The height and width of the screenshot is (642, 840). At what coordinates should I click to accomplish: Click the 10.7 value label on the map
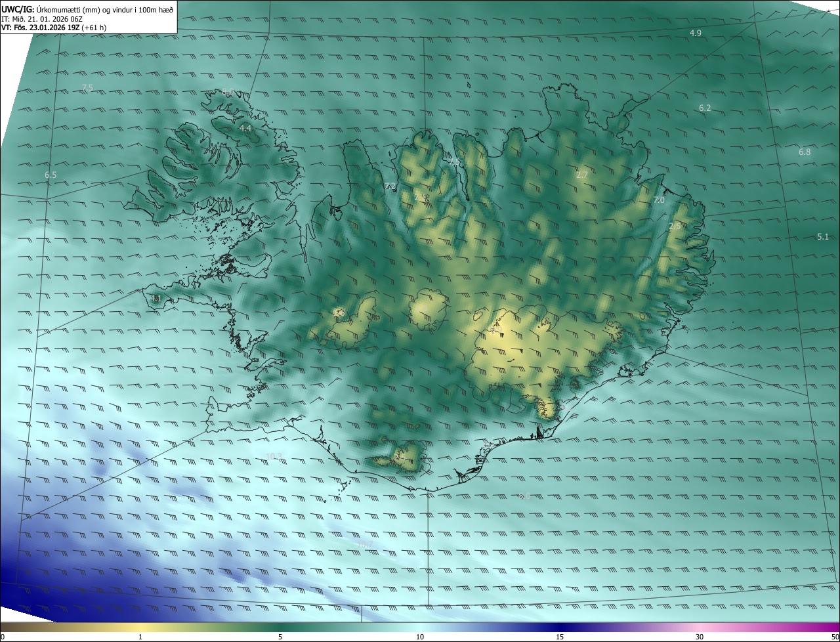[x=365, y=544]
